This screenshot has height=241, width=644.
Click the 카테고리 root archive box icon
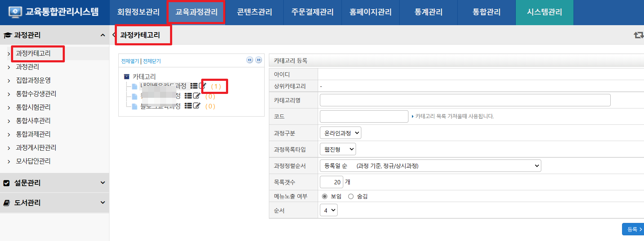[126, 77]
